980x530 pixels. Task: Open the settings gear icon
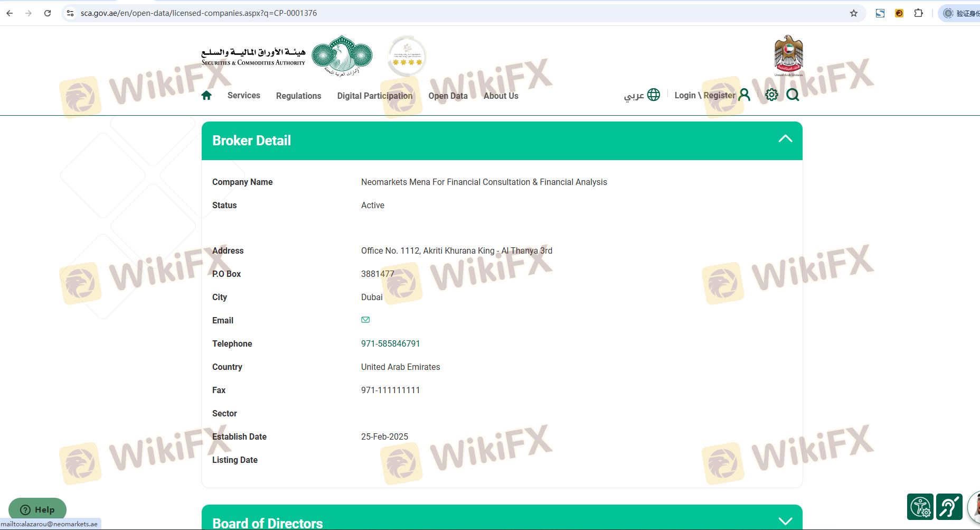click(771, 95)
